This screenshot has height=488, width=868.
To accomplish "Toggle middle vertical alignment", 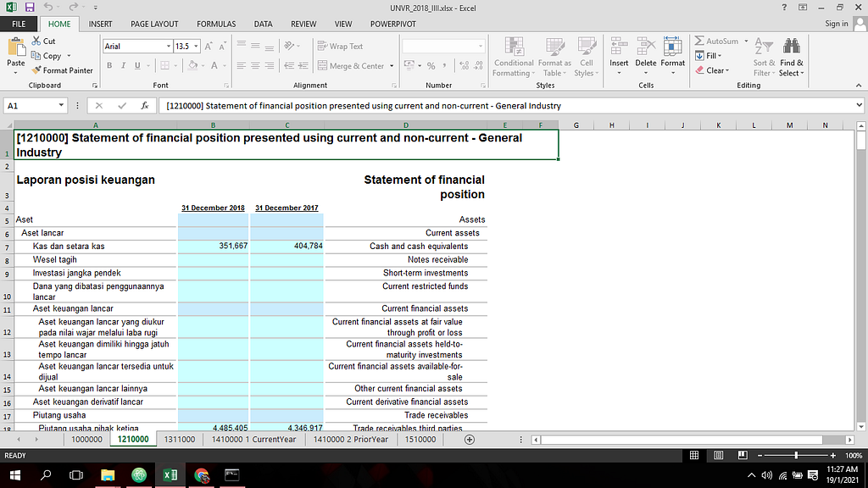I will pyautogui.click(x=255, y=46).
